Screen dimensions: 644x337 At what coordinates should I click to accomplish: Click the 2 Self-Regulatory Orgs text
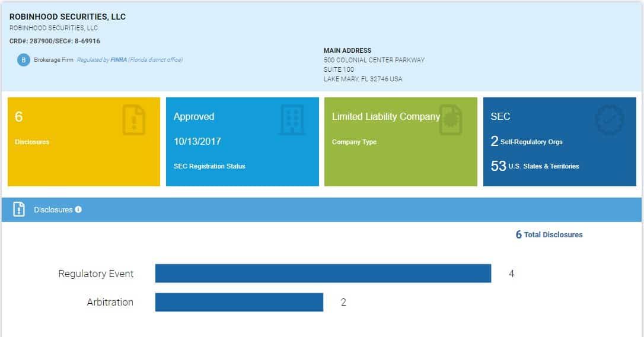tap(527, 141)
